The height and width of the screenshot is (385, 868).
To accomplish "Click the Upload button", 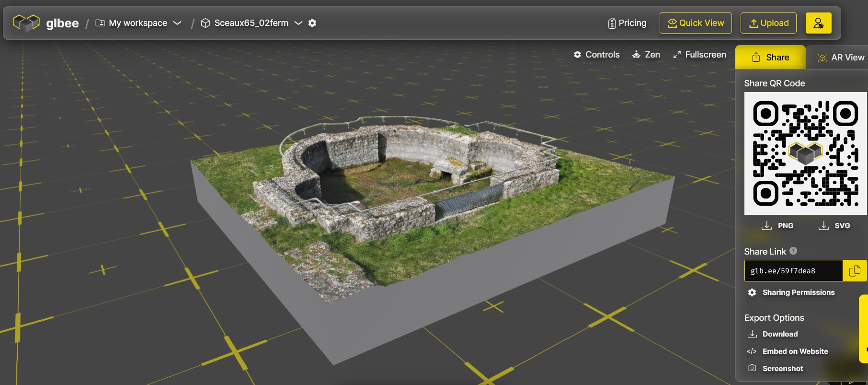I will (x=768, y=23).
